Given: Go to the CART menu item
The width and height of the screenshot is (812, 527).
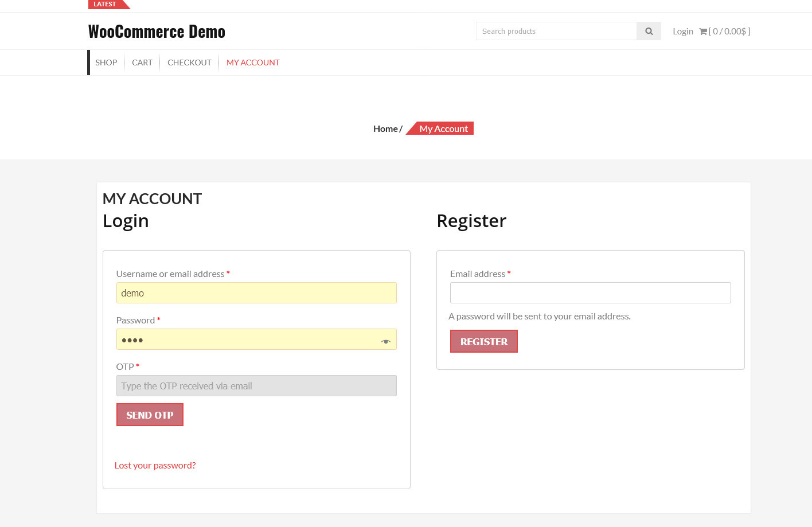Looking at the screenshot, I should coord(142,63).
